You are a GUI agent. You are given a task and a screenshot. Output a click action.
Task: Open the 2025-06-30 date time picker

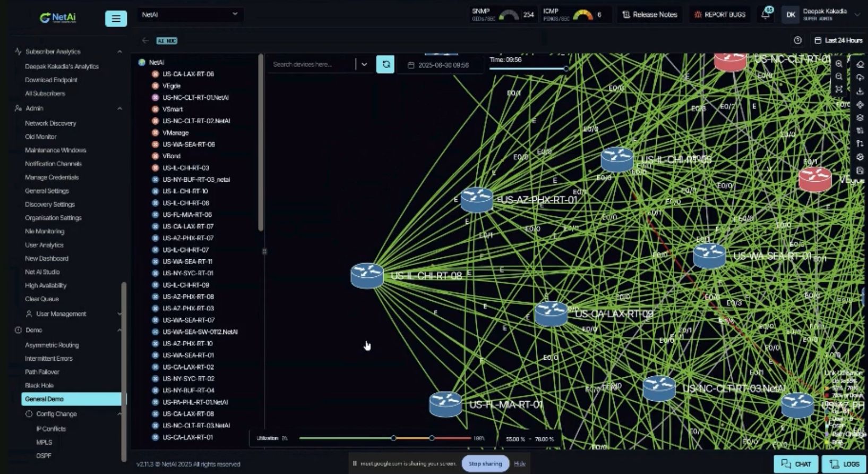coord(440,65)
